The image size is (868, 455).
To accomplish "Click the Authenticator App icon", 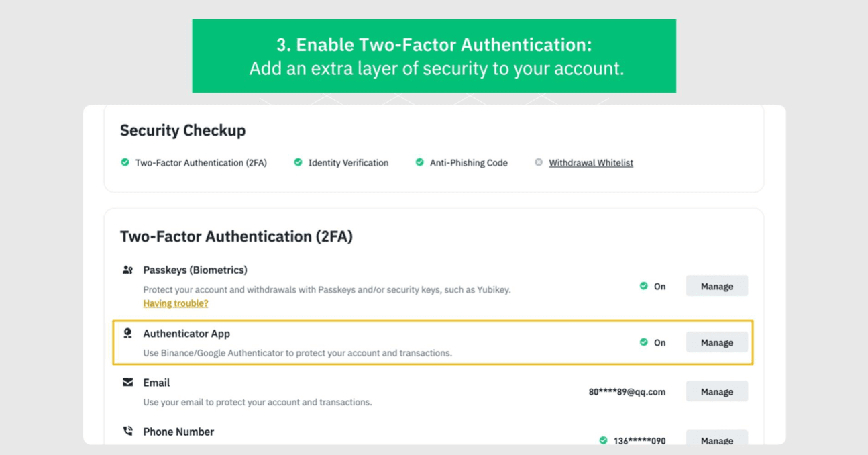I will (x=127, y=334).
